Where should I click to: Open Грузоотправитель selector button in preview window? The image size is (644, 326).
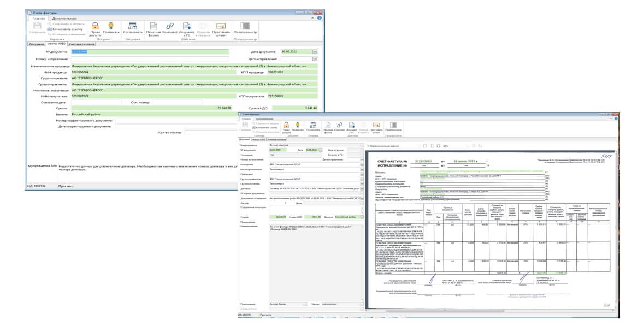tap(362, 179)
